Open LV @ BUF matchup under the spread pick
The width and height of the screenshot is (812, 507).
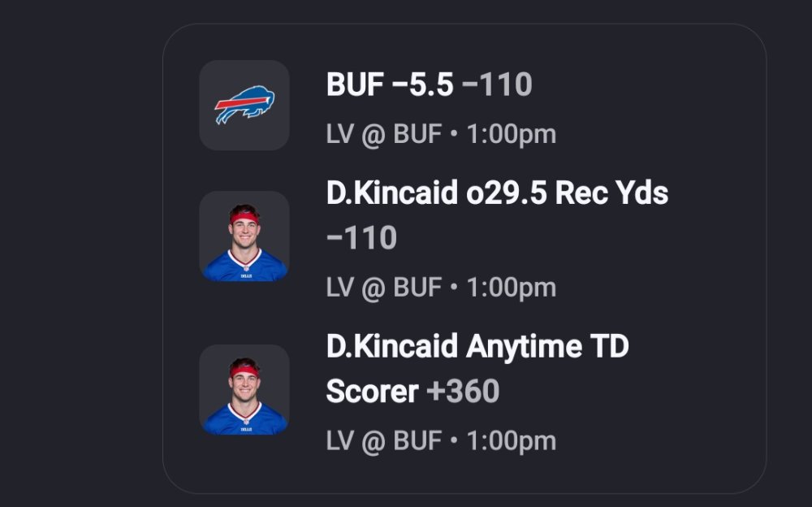tap(384, 134)
